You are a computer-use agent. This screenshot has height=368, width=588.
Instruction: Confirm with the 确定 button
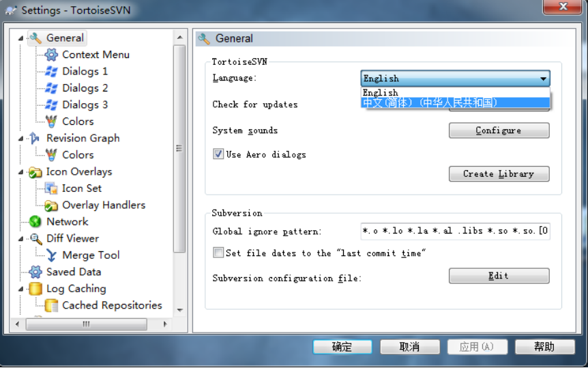342,347
